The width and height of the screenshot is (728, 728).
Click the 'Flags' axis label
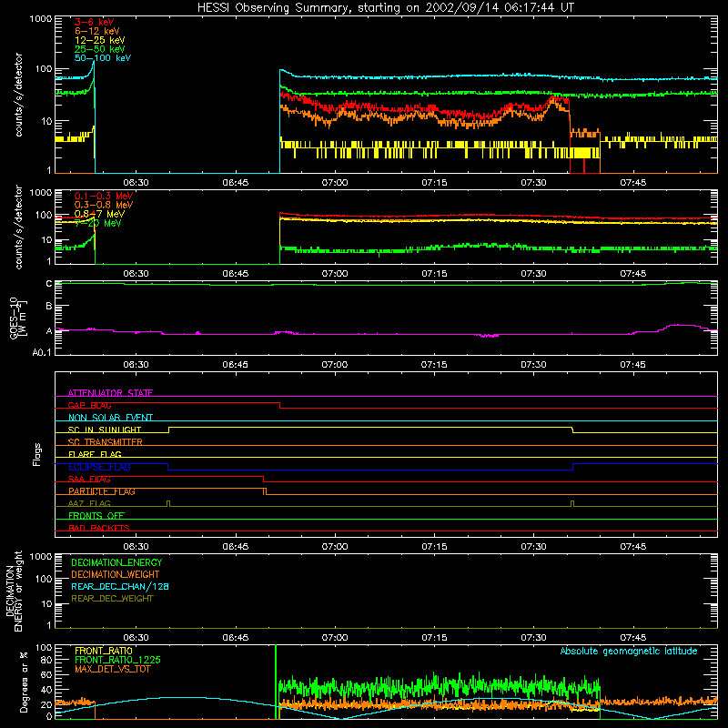[37, 454]
